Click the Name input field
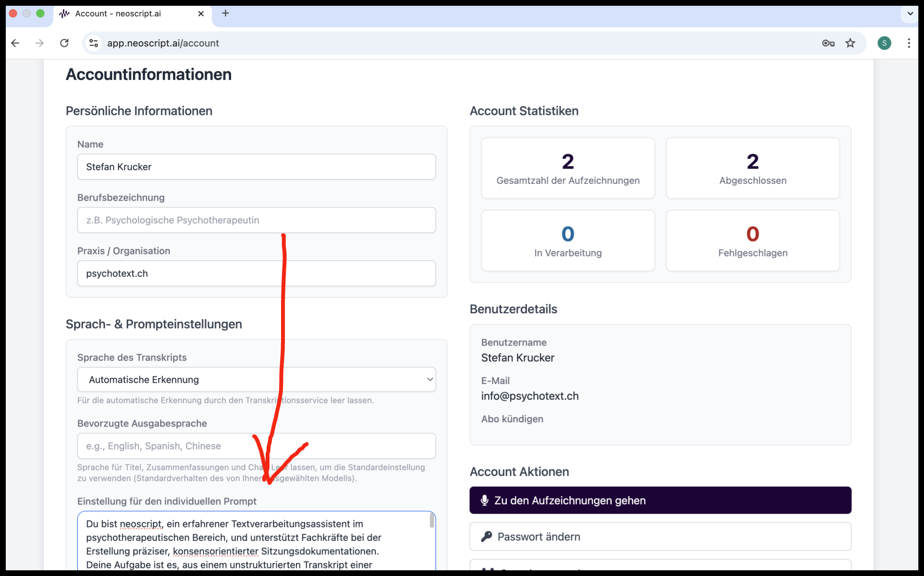Screen dimensions: 924x576 (x=256, y=167)
